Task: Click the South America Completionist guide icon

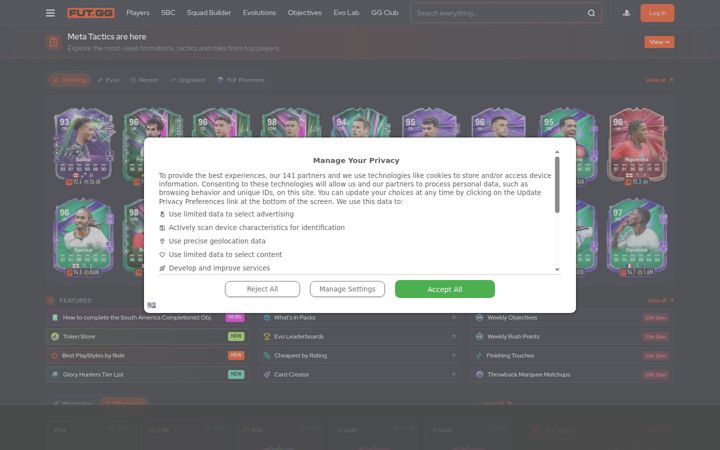Action: (55, 317)
